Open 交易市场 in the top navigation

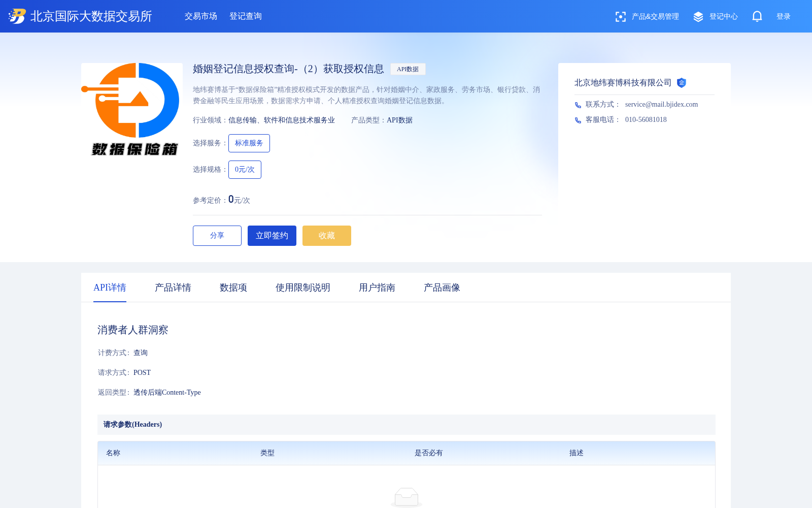tap(201, 16)
